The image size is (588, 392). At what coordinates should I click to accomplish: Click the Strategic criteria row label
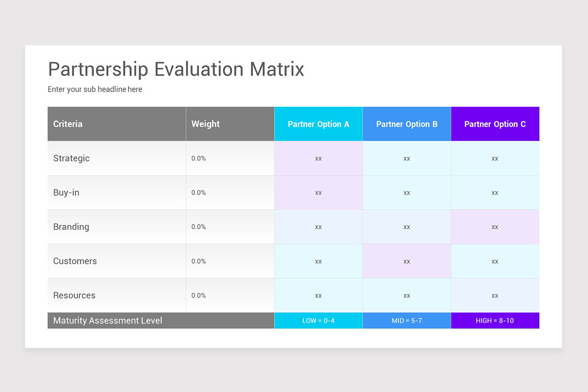[72, 158]
